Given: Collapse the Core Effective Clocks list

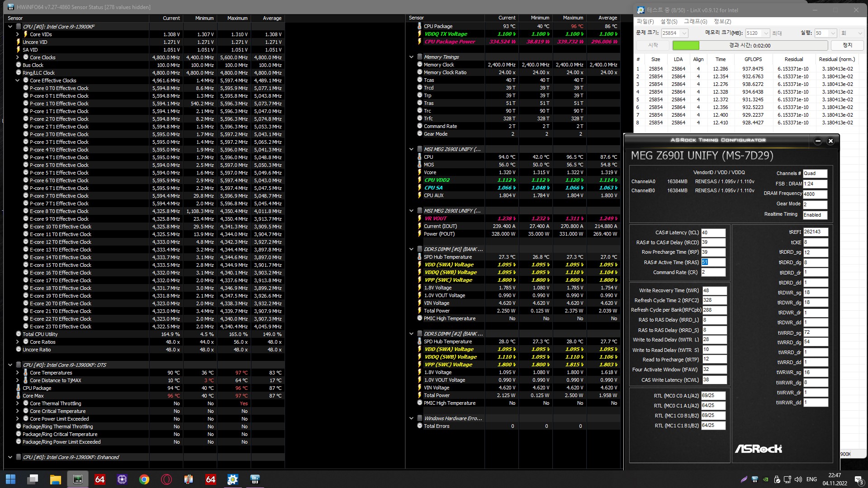Looking at the screenshot, I should (18, 81).
